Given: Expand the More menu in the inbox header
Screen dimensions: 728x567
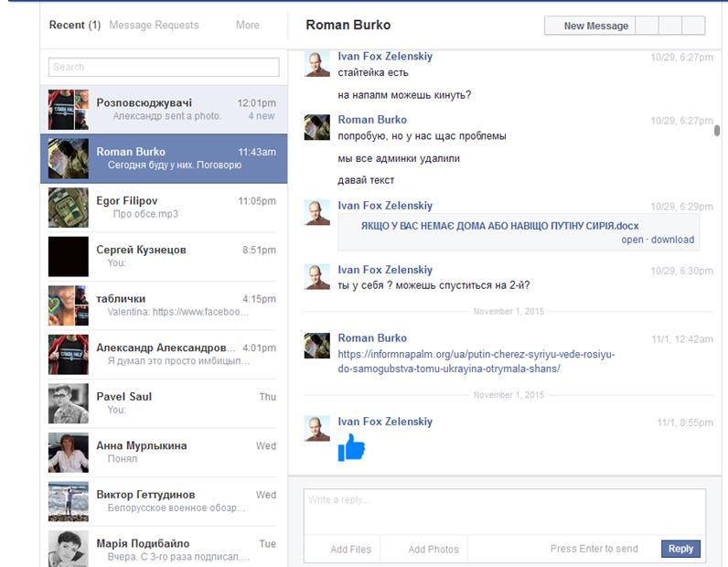Looking at the screenshot, I should 247,26.
